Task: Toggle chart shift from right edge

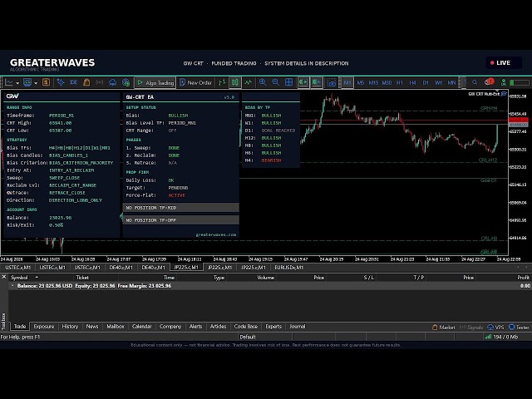Action: [x=316, y=82]
